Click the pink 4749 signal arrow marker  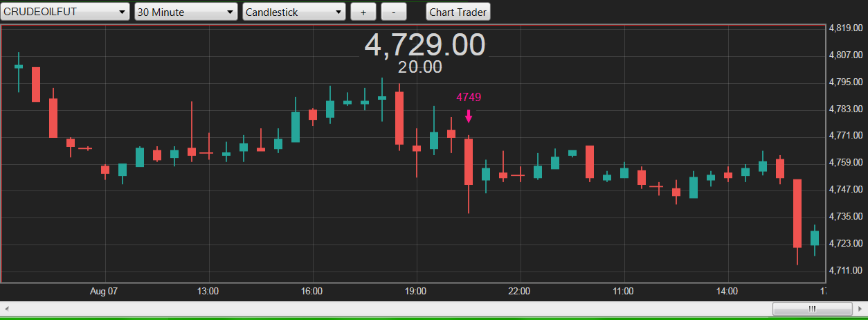(469, 116)
